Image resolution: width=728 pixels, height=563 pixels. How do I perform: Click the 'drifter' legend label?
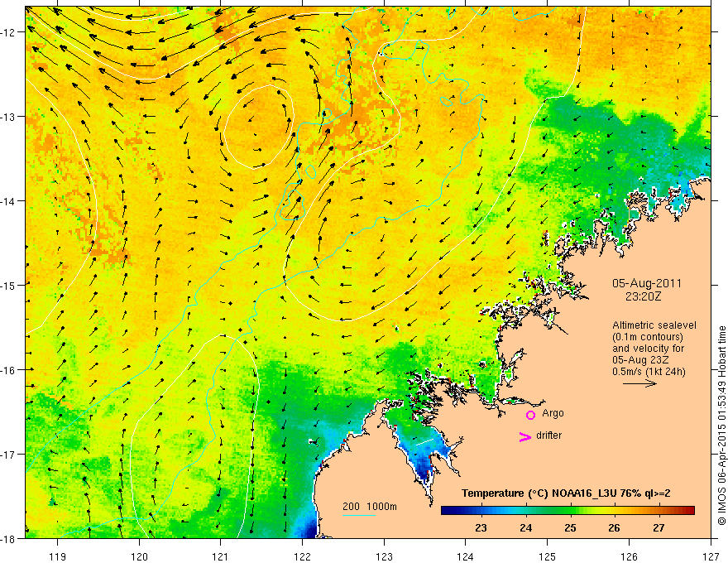click(548, 435)
